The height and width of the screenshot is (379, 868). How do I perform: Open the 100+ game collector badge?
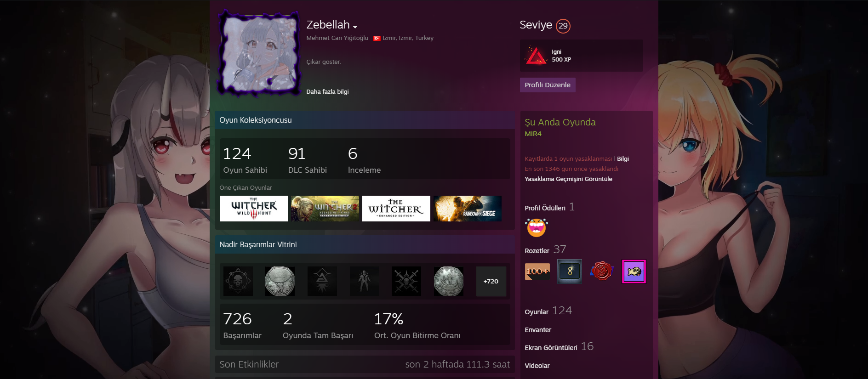(537, 272)
